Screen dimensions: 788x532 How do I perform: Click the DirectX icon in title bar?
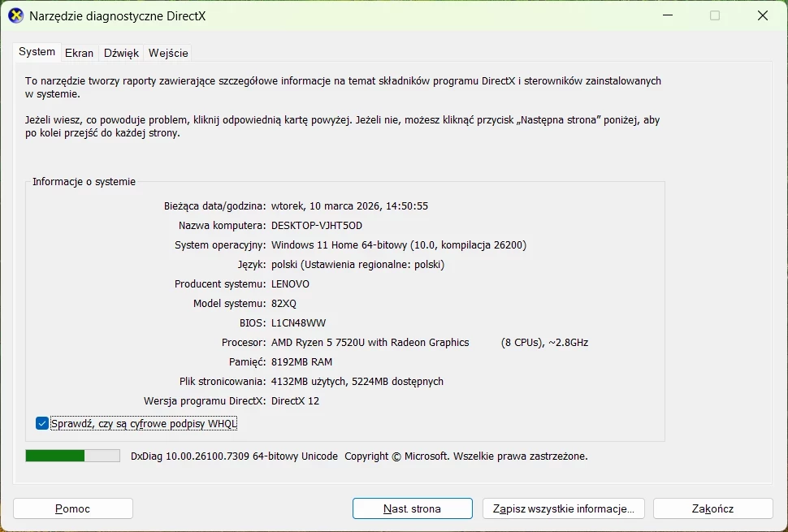click(x=15, y=15)
